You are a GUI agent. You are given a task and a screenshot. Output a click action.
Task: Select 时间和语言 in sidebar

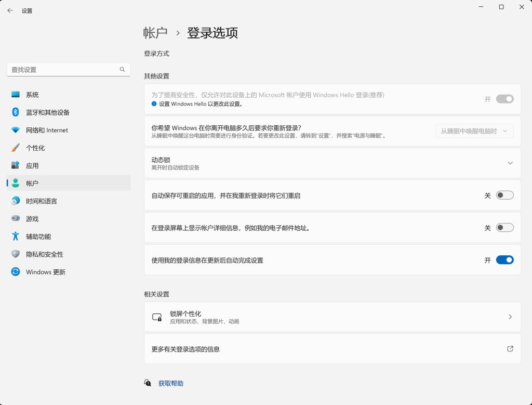(69, 201)
